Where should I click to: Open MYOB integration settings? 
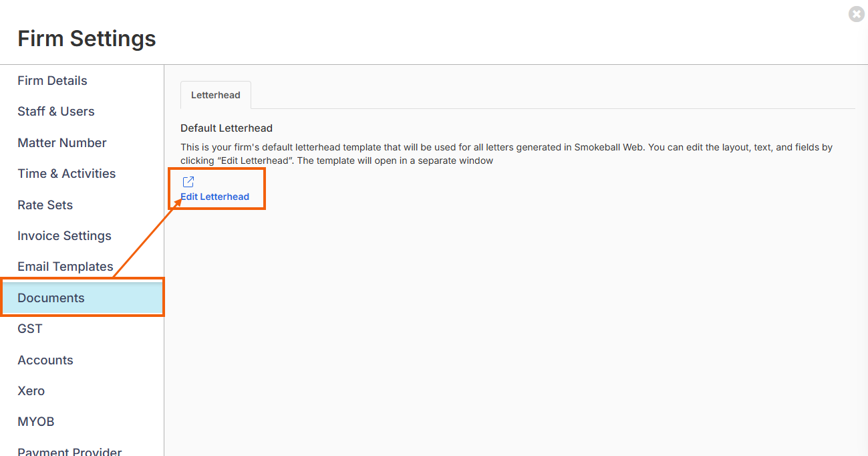click(36, 422)
